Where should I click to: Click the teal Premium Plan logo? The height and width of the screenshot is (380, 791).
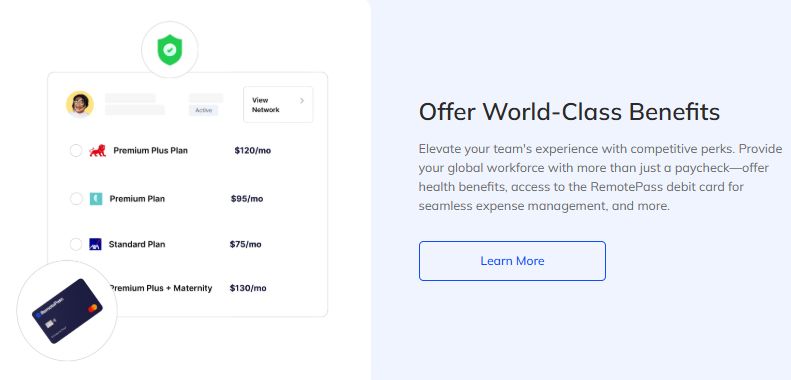pyautogui.click(x=96, y=199)
